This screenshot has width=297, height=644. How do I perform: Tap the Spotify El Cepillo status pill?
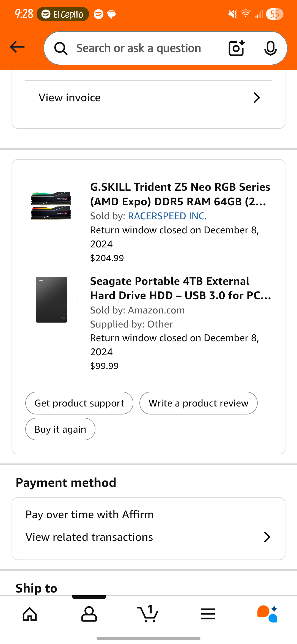(63, 14)
